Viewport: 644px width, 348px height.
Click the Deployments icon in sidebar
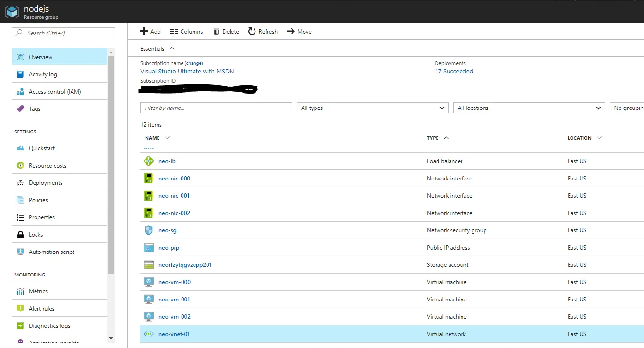(20, 183)
